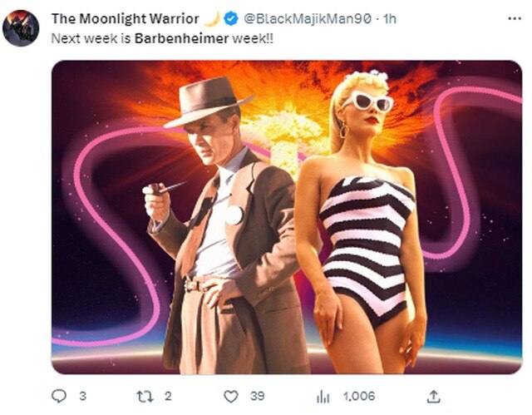532x415 pixels.
Task: Click the crescent moon emoji in name
Action: 212,18
